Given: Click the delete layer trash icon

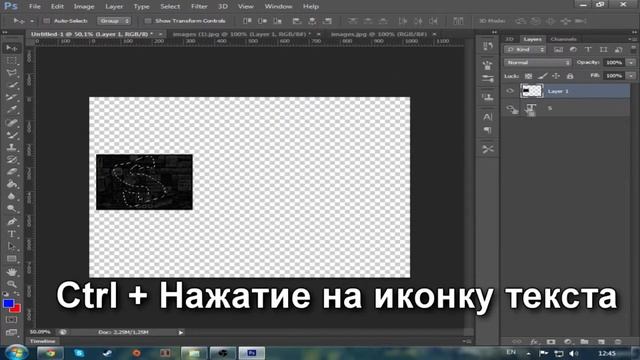Looking at the screenshot, I should [618, 342].
